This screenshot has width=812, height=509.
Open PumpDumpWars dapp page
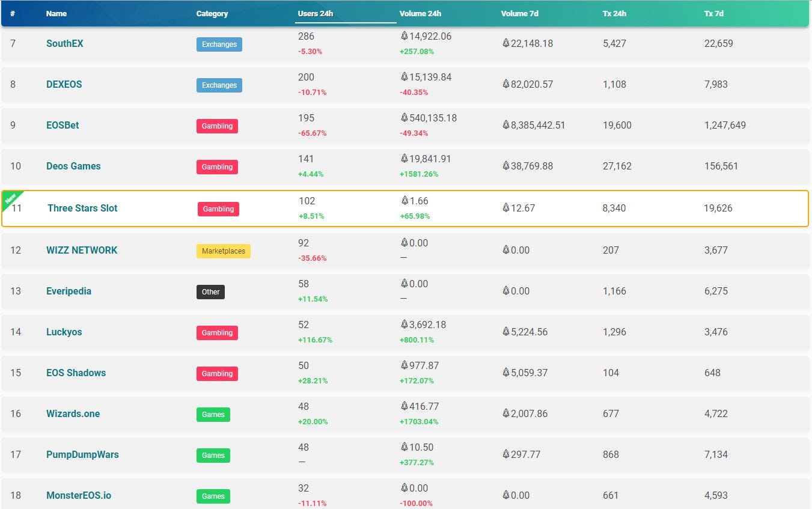[x=82, y=454]
